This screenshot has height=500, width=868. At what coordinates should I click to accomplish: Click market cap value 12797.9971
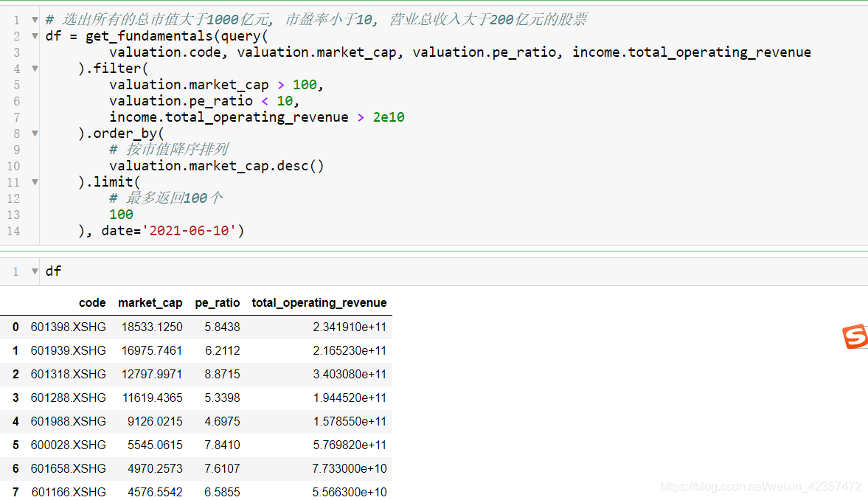coord(152,375)
